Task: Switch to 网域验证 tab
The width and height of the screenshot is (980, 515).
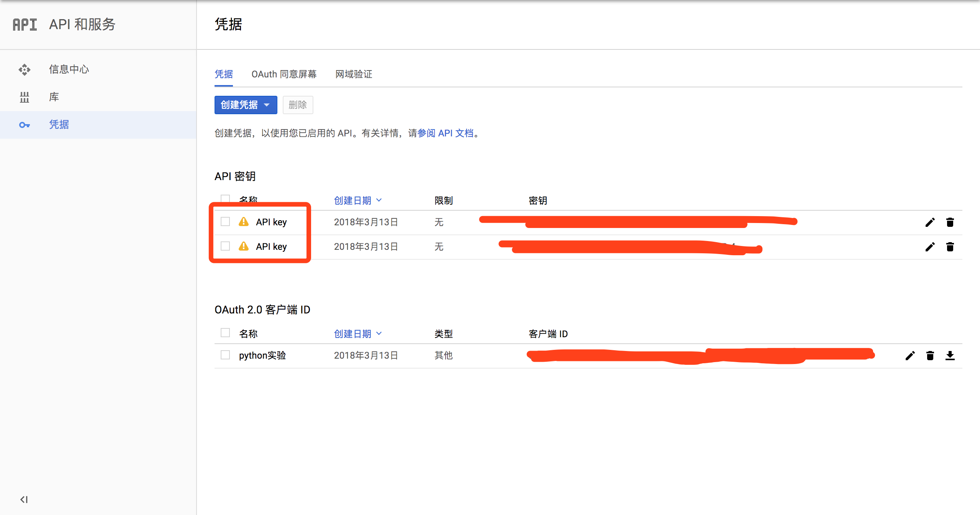Action: [x=354, y=74]
